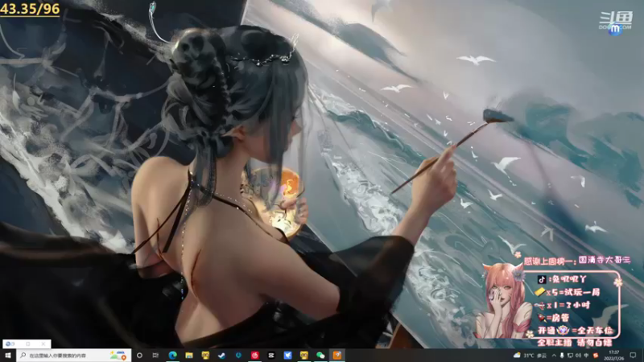
Task: Focus the taskbar search input box
Action: click(x=74, y=356)
